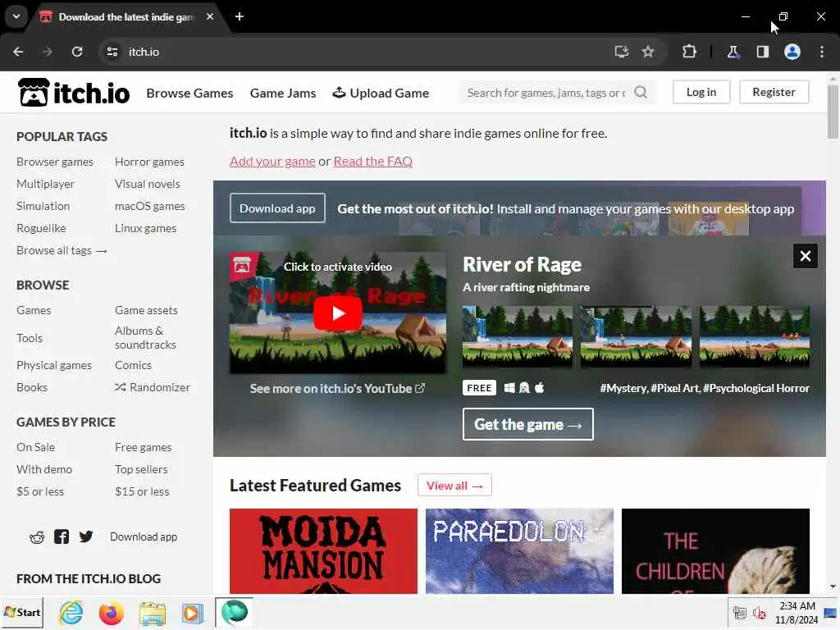
Task: Browse Physical games category
Action: coord(54,365)
